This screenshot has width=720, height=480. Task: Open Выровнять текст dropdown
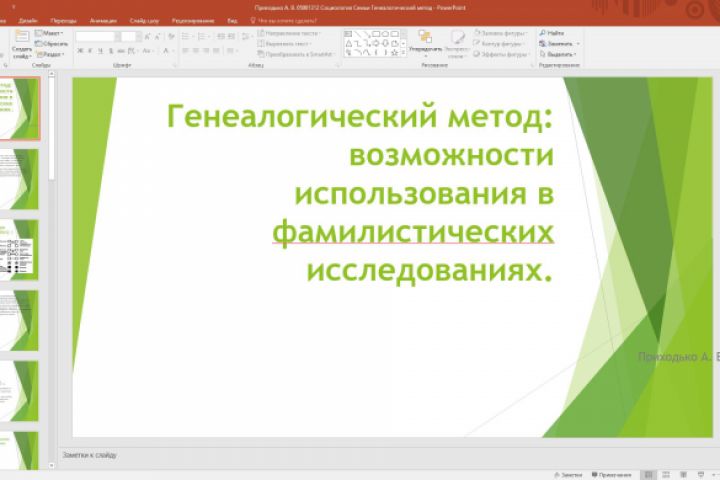click(x=285, y=44)
